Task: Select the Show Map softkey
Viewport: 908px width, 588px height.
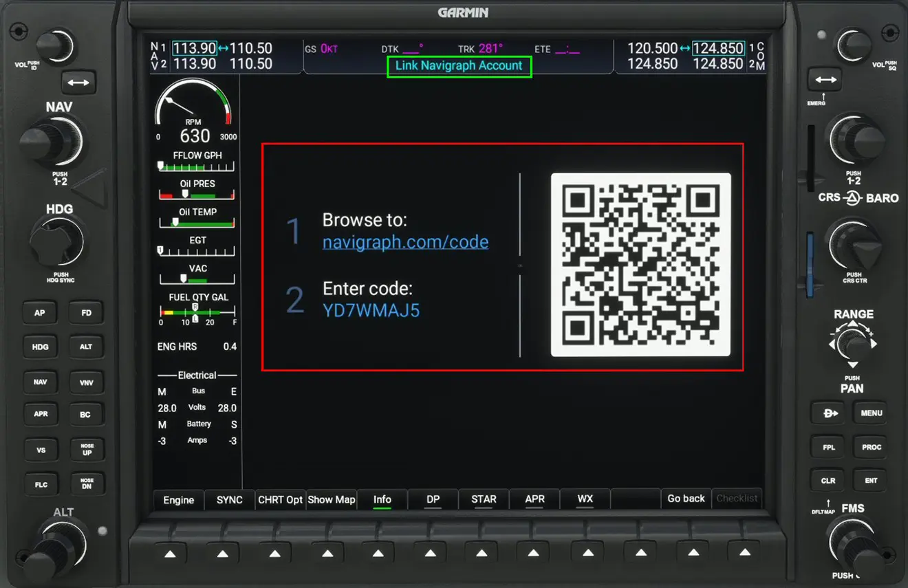Action: coord(331,500)
